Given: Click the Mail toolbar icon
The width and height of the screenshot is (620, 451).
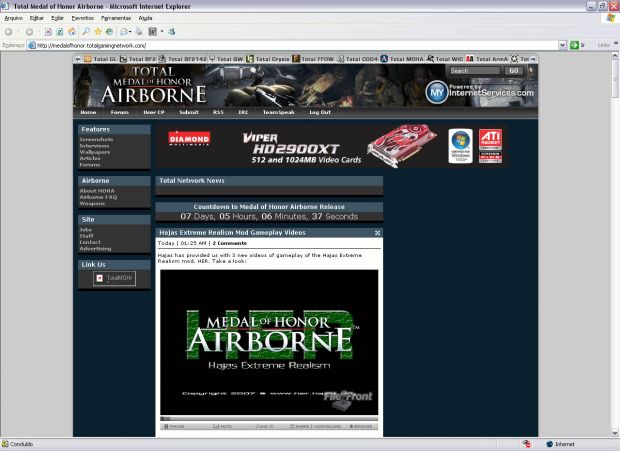Looking at the screenshot, I should click(x=124, y=32).
